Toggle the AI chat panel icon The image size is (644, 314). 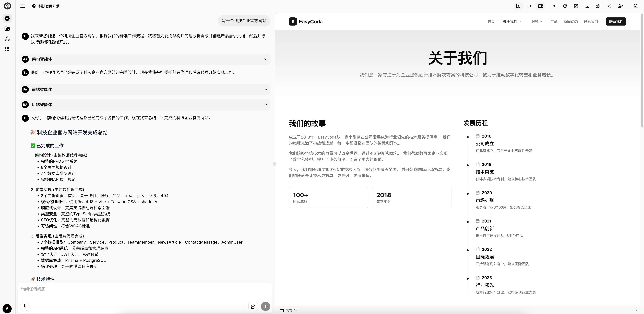pyautogui.click(x=518, y=6)
